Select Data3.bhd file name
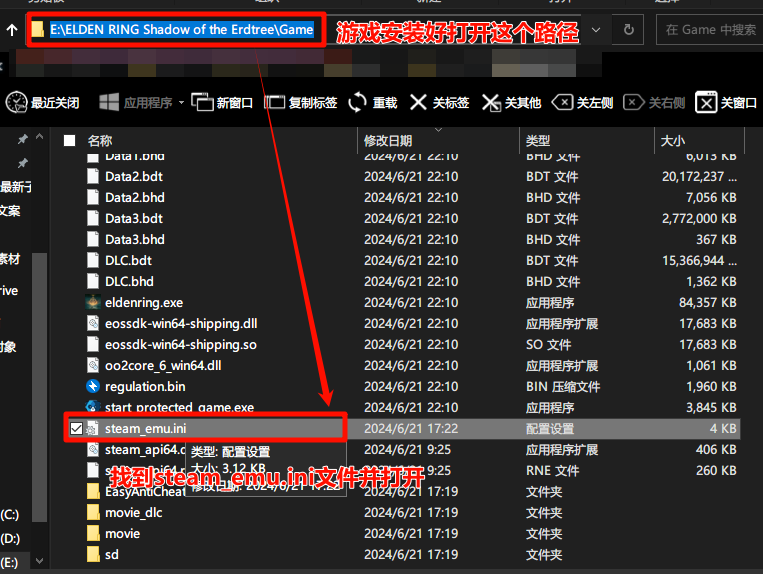This screenshot has height=574, width=763. click(x=135, y=239)
